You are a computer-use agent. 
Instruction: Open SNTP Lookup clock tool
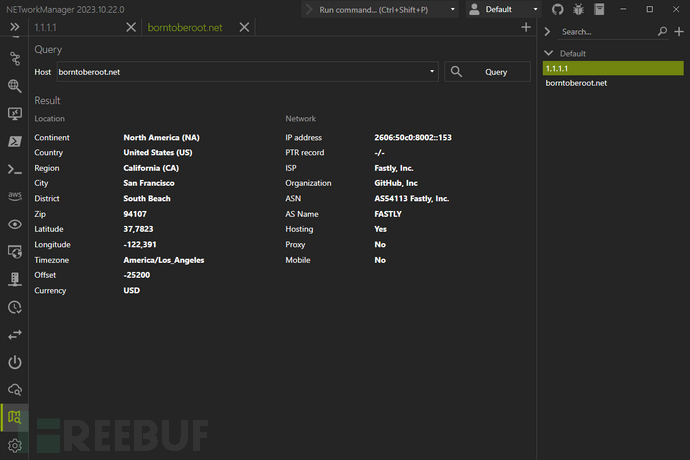pyautogui.click(x=15, y=307)
